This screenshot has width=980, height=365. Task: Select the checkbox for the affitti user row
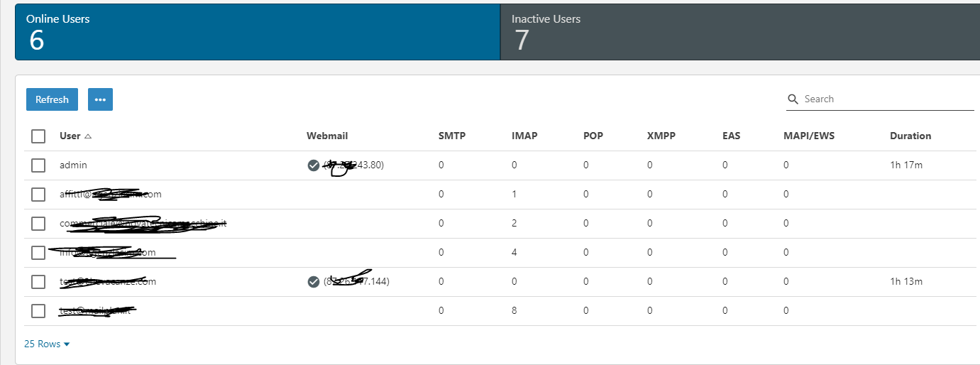(38, 195)
